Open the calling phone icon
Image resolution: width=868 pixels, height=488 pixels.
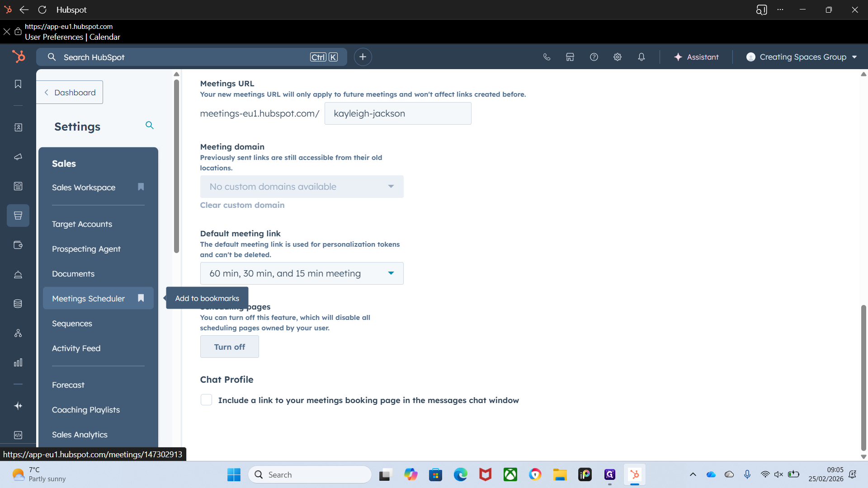547,57
